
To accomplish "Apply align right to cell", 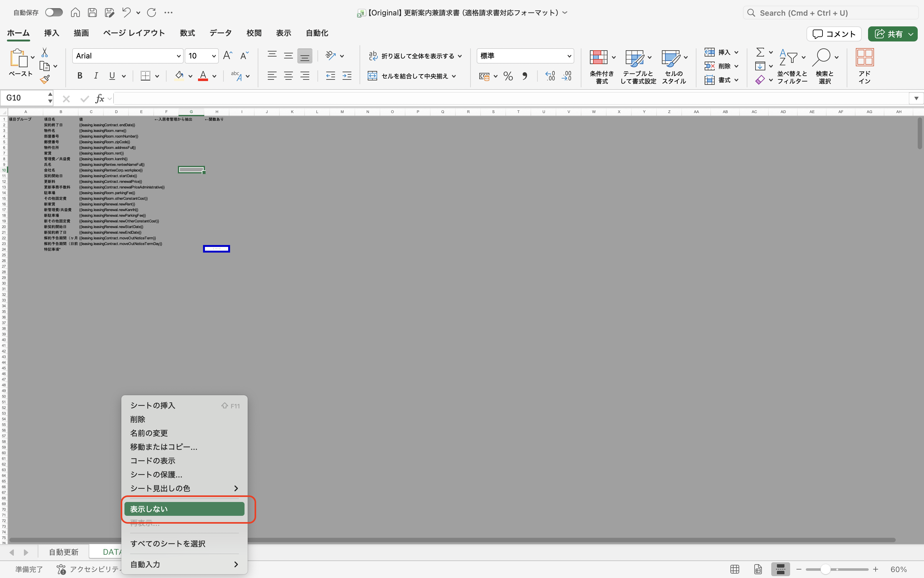I will pyautogui.click(x=305, y=76).
